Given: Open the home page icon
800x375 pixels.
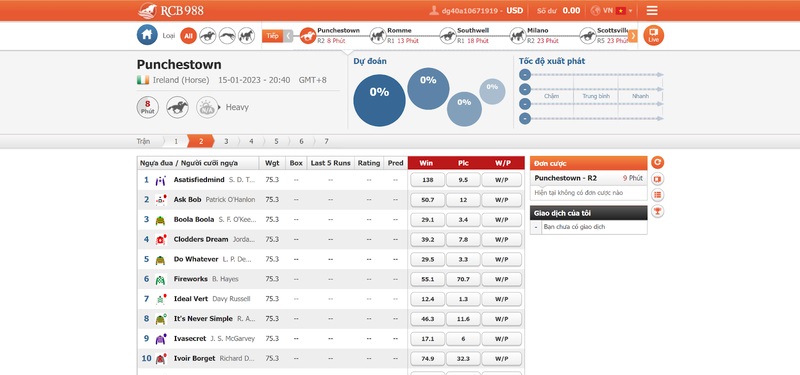Looking at the screenshot, I should tap(147, 35).
